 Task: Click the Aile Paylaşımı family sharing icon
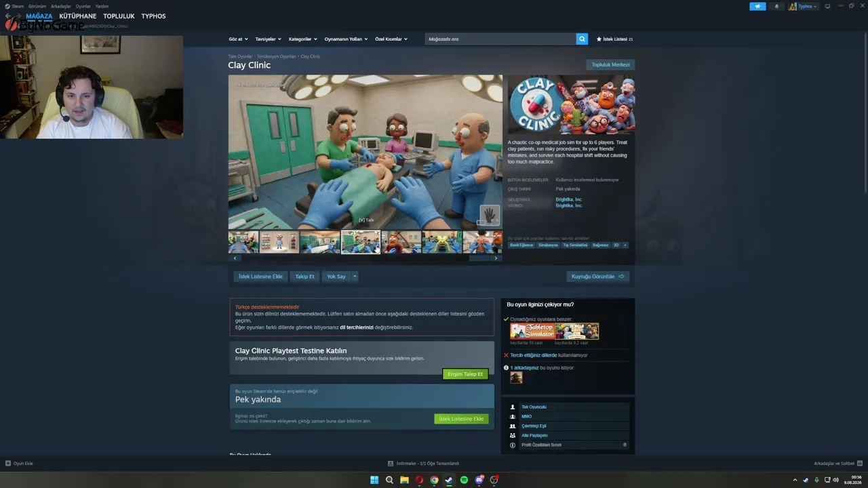(x=513, y=436)
